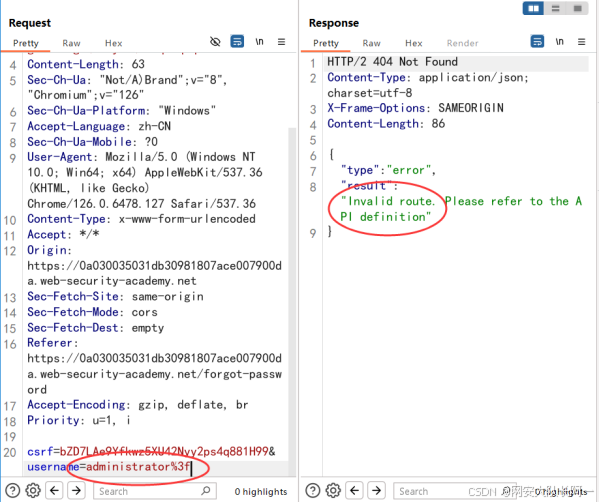Open the Raw tab in Request

tap(71, 43)
